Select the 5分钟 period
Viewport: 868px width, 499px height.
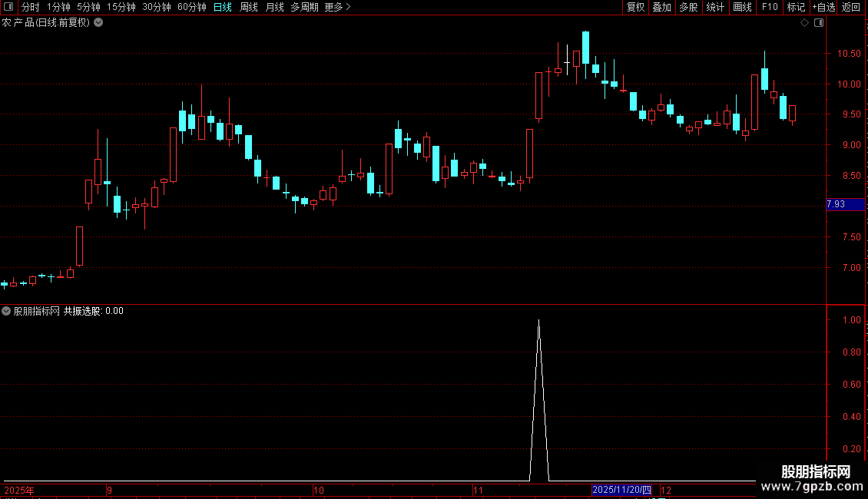[88, 7]
